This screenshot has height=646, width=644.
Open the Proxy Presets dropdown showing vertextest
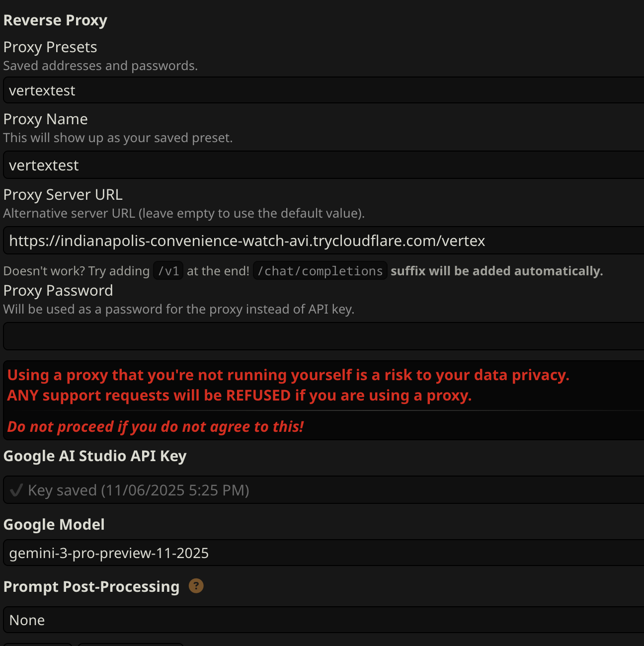click(323, 90)
